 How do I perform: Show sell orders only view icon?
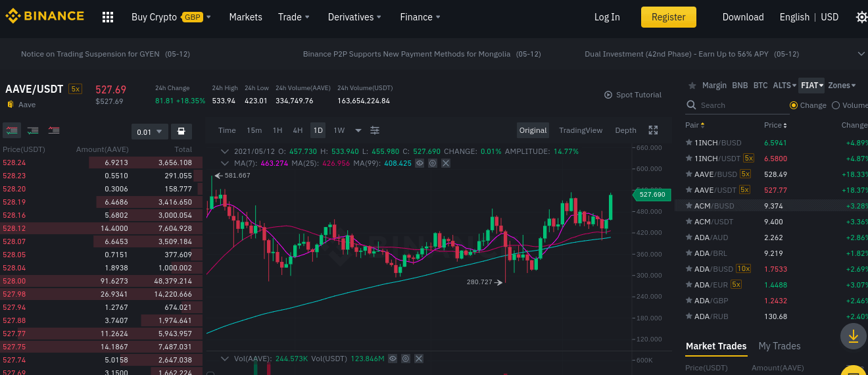tap(54, 131)
